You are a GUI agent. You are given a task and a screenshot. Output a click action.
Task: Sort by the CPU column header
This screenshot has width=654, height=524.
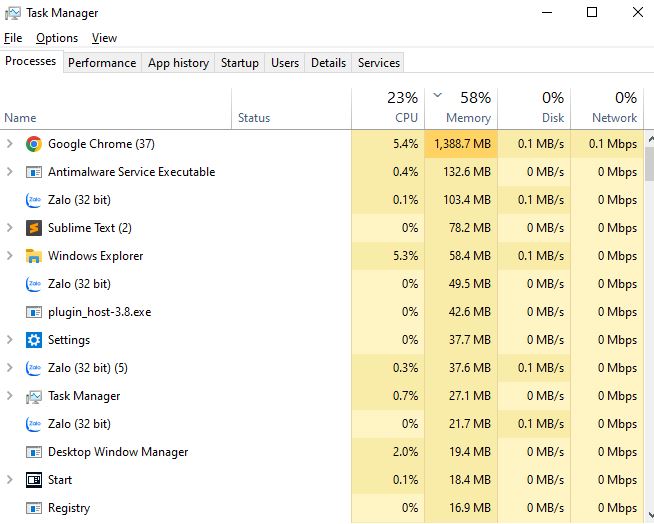click(388, 108)
